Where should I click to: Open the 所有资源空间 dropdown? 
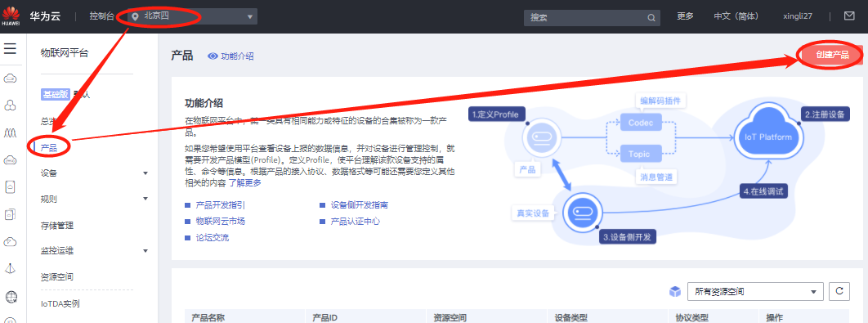[756, 291]
